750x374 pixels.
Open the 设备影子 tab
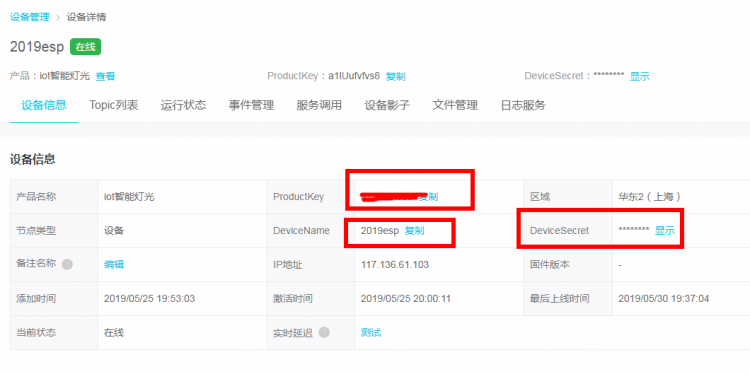click(387, 105)
